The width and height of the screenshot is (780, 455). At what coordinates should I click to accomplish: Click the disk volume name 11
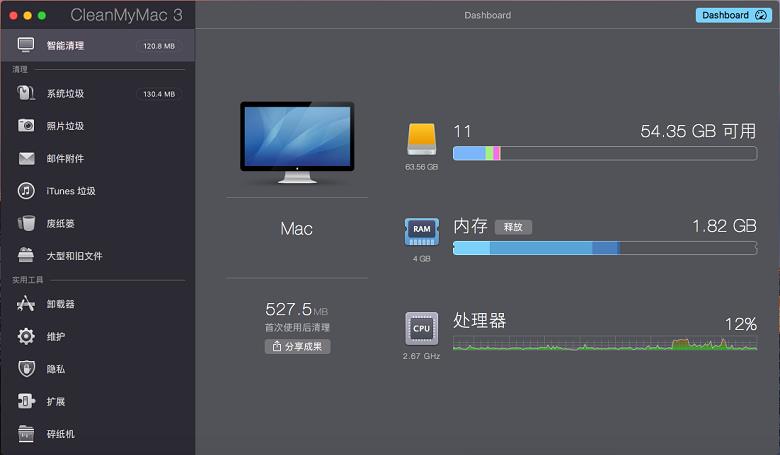click(462, 131)
